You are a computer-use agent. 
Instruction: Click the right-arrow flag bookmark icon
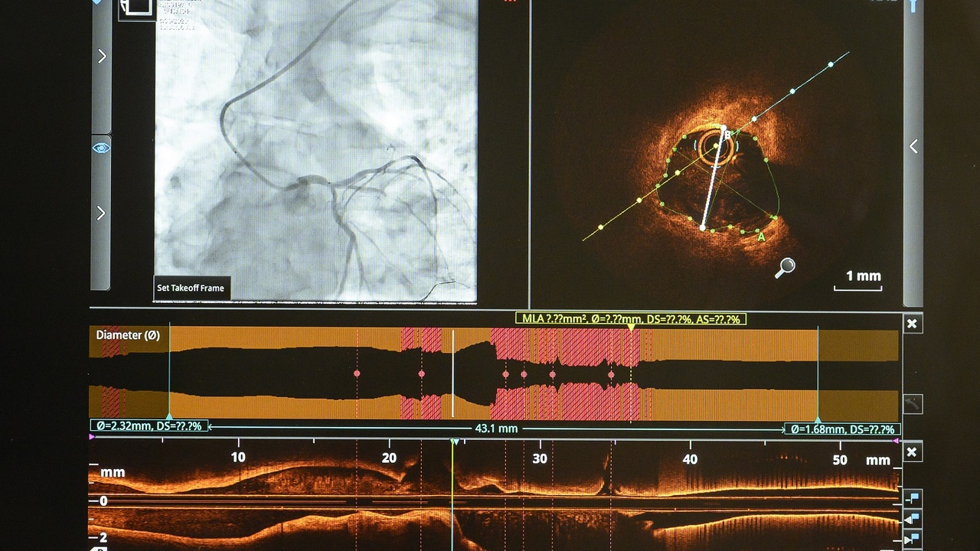point(912,540)
